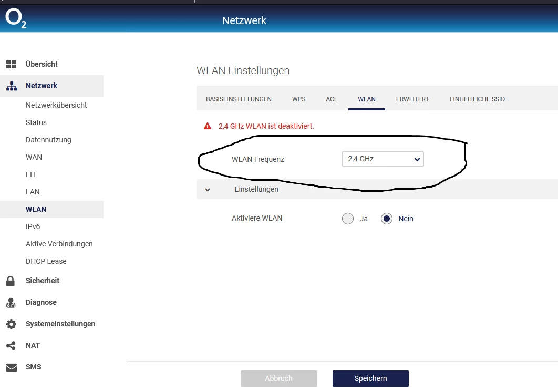The height and width of the screenshot is (392, 558).
Task: Open the WAN settings page
Action: (x=34, y=157)
